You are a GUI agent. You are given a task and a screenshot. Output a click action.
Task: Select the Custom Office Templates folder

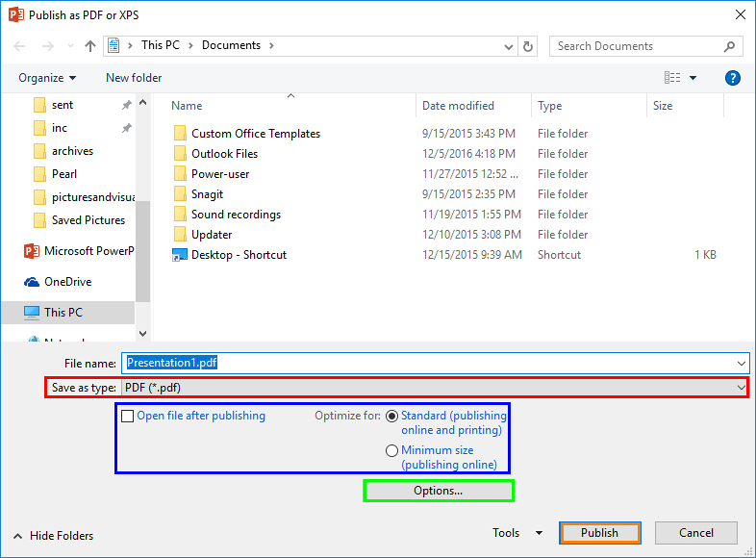256,134
